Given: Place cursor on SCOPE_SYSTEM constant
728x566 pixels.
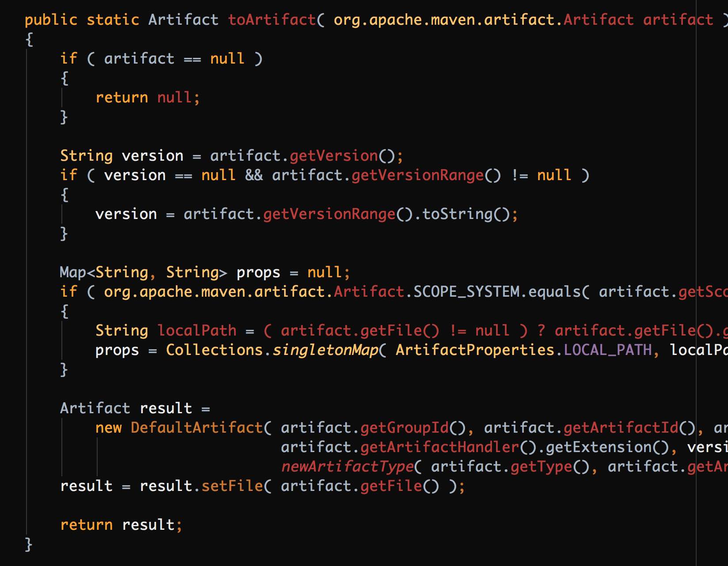Looking at the screenshot, I should pyautogui.click(x=466, y=292).
